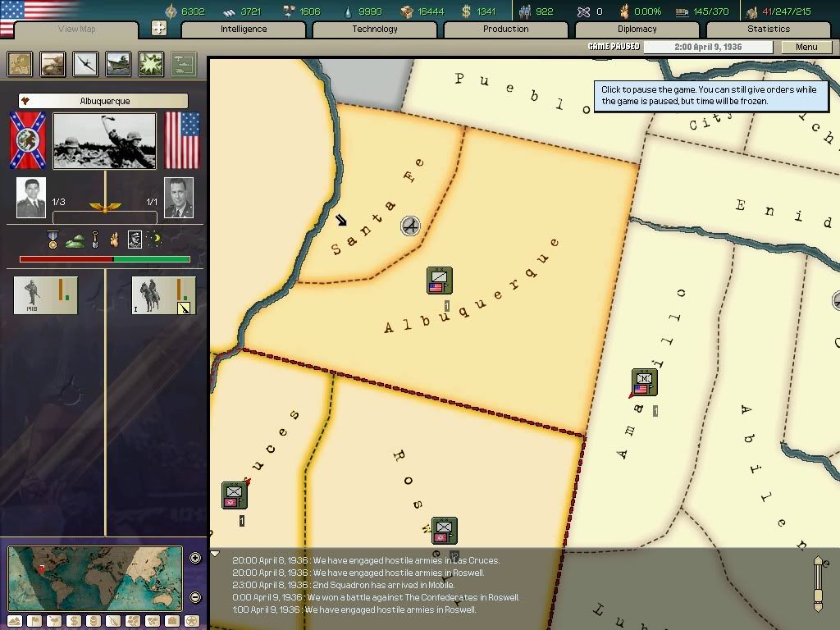Click the manpower value 922

coord(545,11)
